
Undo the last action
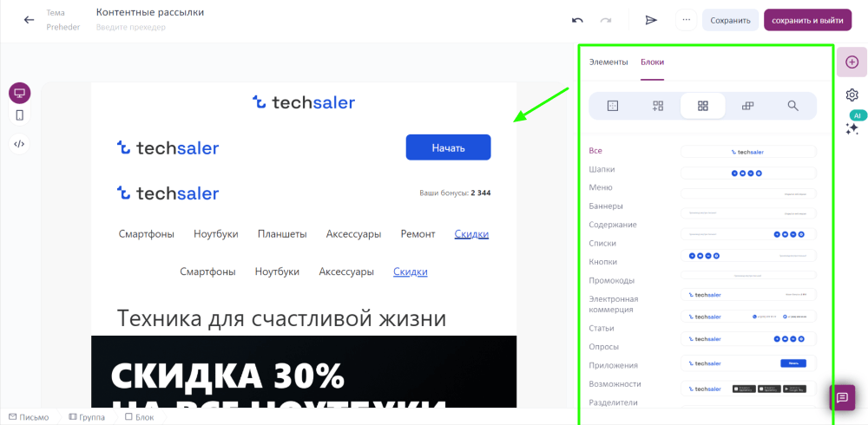(x=577, y=20)
